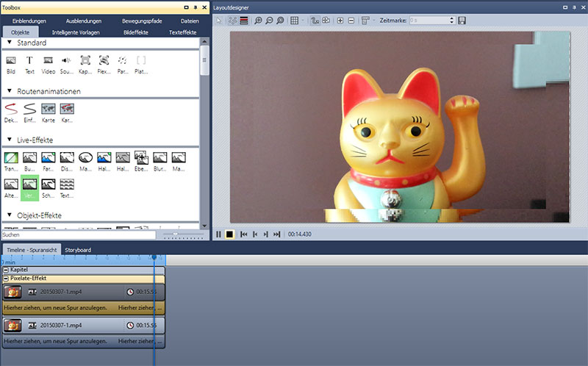Stop the preview playback
The width and height of the screenshot is (588, 366).
coord(229,234)
